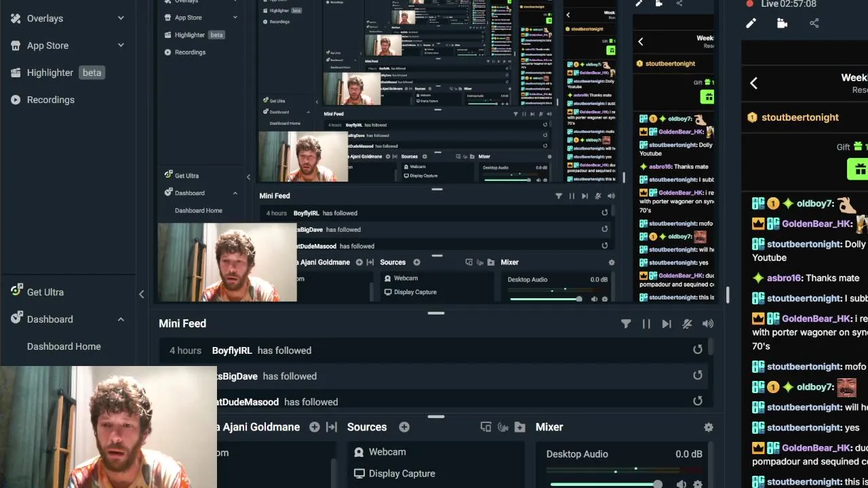The height and width of the screenshot is (488, 868).
Task: Add a scene with the plus beside main Ajani Goldmane
Action: [x=315, y=427]
